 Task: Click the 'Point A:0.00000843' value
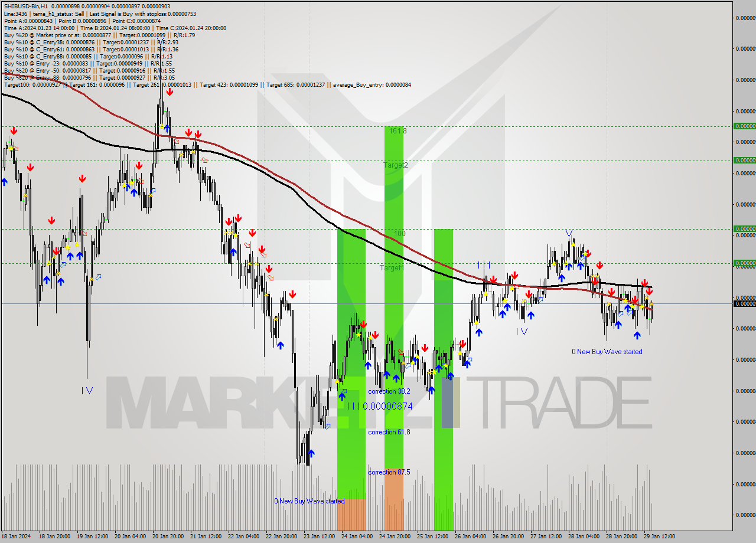pos(27,21)
